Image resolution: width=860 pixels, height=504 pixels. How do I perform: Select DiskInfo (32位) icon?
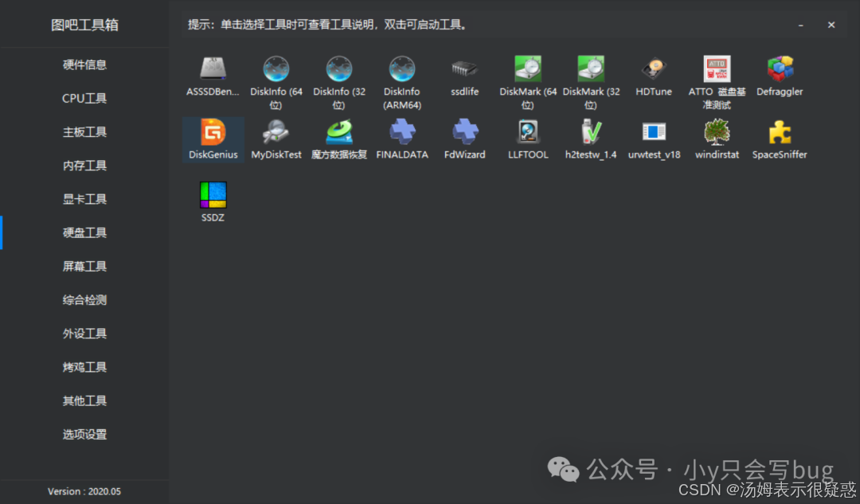(x=339, y=69)
